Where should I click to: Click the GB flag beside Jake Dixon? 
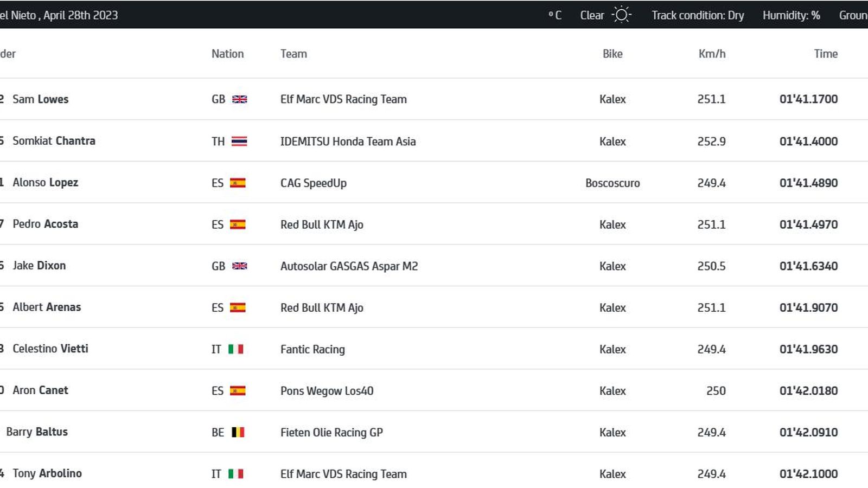(240, 266)
